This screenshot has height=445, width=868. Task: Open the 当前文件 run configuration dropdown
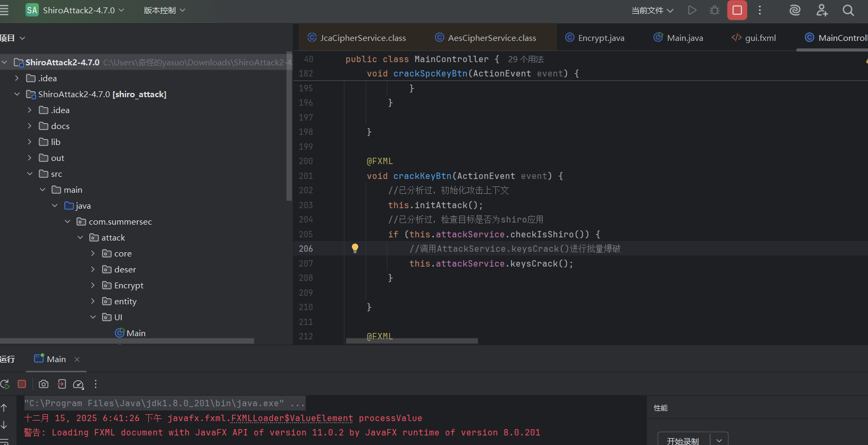click(x=652, y=11)
